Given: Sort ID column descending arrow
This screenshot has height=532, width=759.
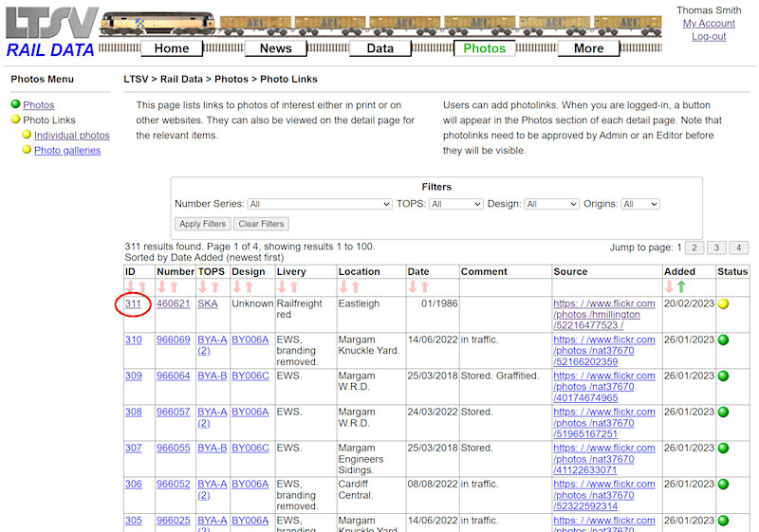Looking at the screenshot, I should tap(130, 286).
